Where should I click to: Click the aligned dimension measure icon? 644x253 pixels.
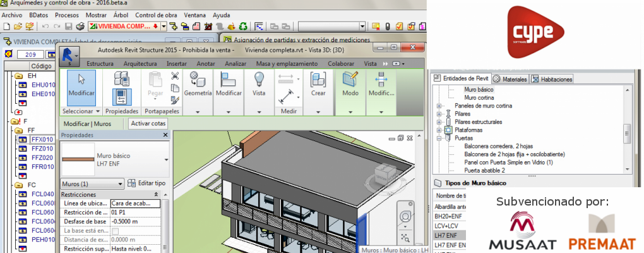285,97
